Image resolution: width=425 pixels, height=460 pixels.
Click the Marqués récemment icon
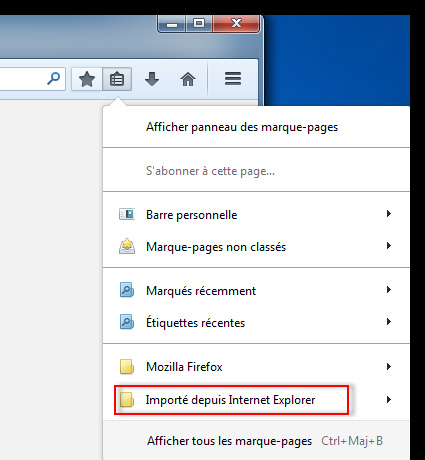127,290
